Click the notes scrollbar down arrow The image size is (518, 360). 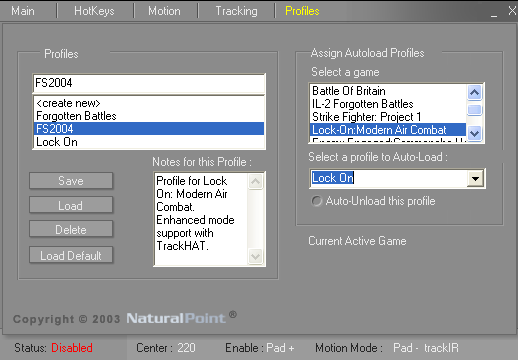[x=256, y=256]
